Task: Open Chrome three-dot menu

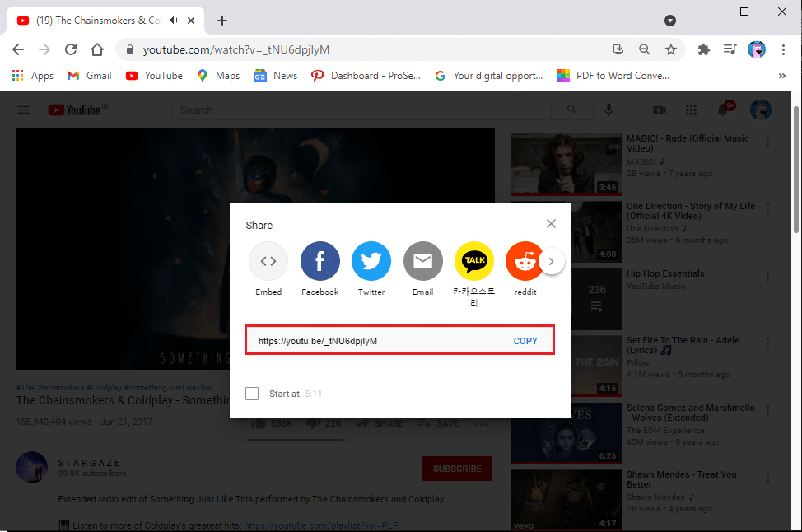Action: (783, 49)
